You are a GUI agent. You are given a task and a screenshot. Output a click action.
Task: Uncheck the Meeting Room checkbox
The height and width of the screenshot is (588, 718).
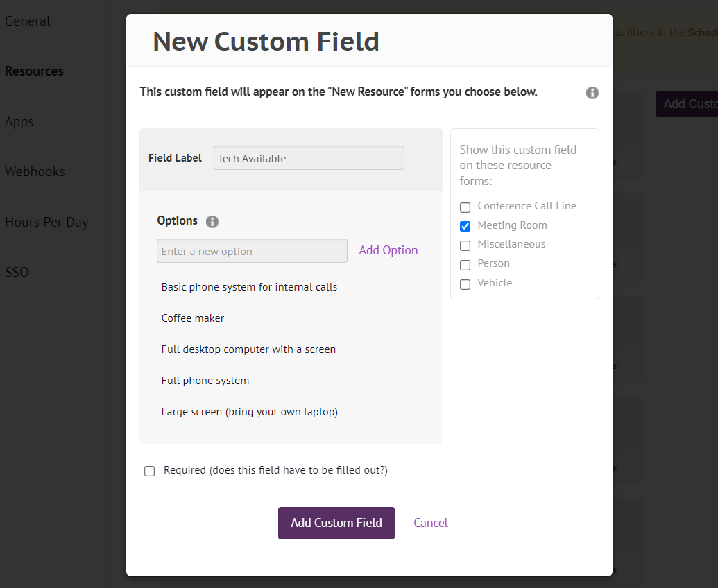pos(465,226)
